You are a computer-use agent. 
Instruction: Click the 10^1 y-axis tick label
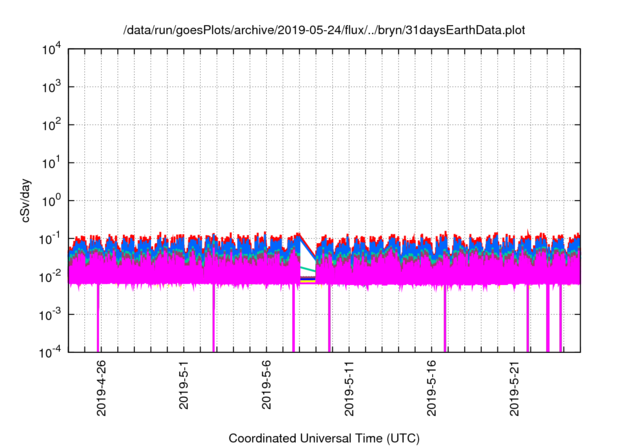point(51,163)
